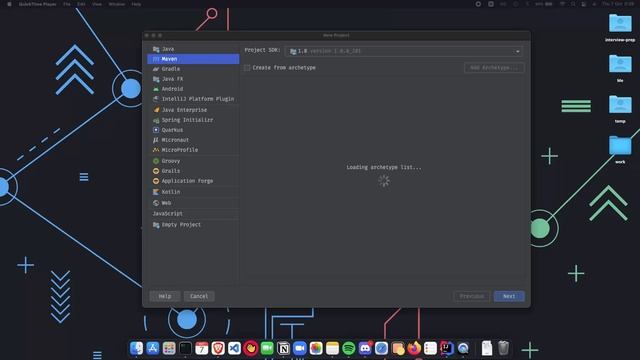Screen dimensions: 640x360
Task: Select Maven in the project list
Action: pos(193,59)
